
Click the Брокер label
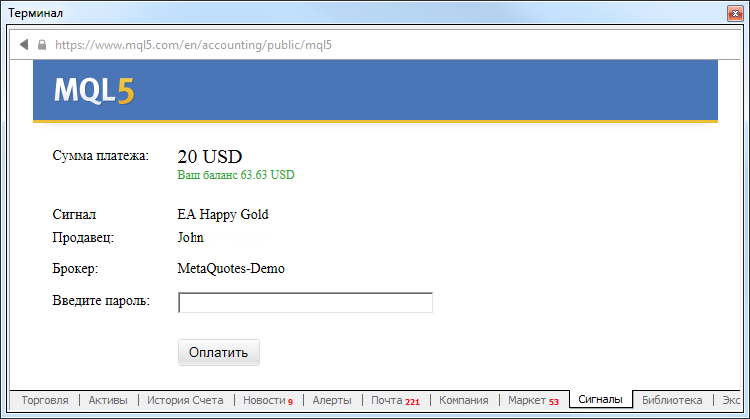[x=75, y=268]
